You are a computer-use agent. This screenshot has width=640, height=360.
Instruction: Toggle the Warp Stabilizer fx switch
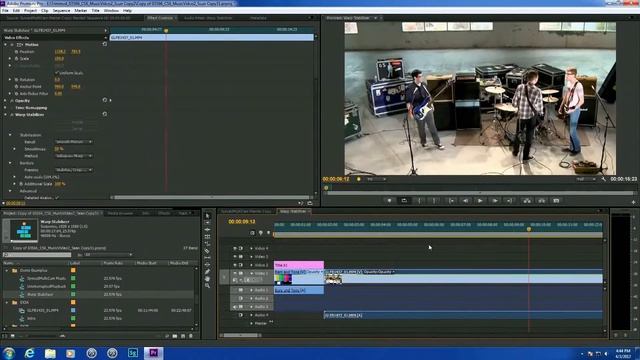pyautogui.click(x=12, y=115)
